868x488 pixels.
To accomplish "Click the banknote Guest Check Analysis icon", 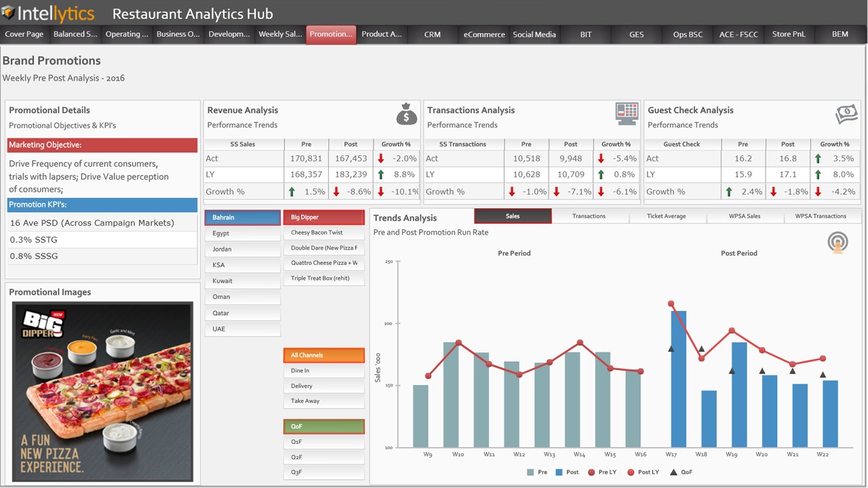I will coord(846,114).
